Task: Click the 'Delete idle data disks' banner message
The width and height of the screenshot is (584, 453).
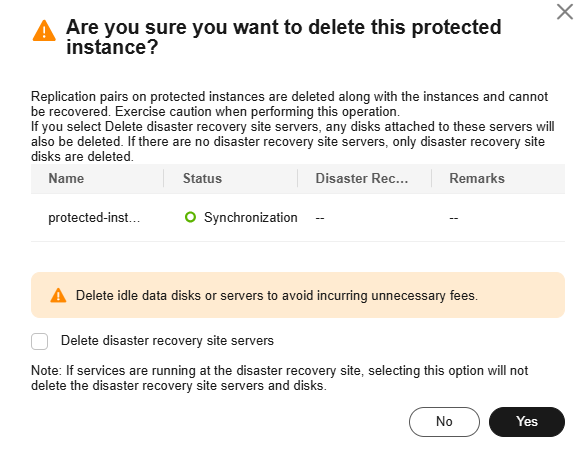Action: point(277,295)
